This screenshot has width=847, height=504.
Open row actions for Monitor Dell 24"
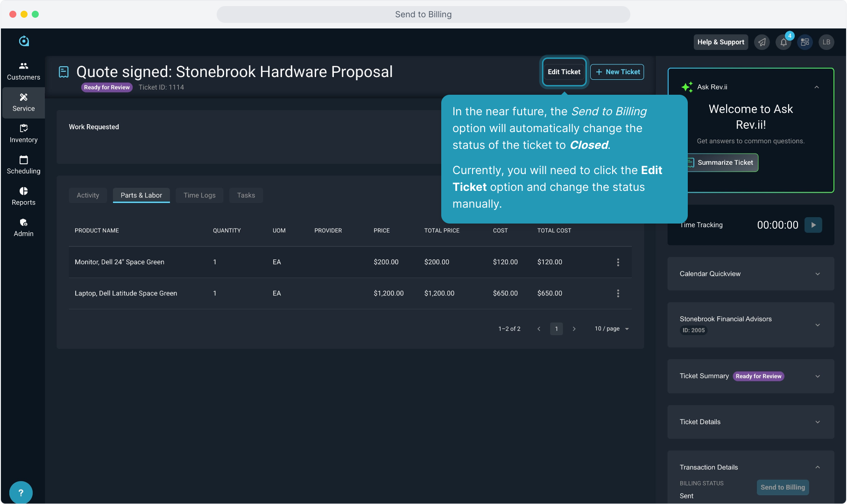tap(618, 262)
